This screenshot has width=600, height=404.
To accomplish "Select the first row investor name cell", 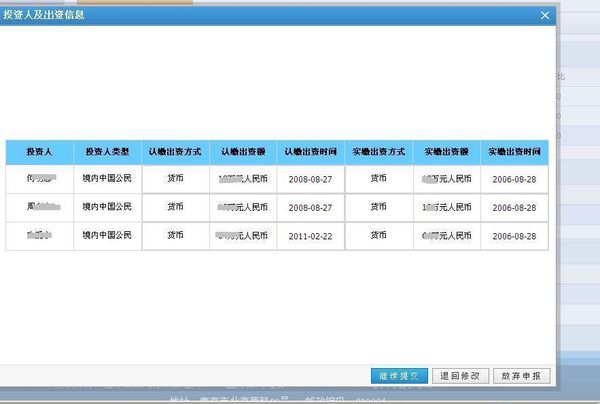I will (x=39, y=179).
